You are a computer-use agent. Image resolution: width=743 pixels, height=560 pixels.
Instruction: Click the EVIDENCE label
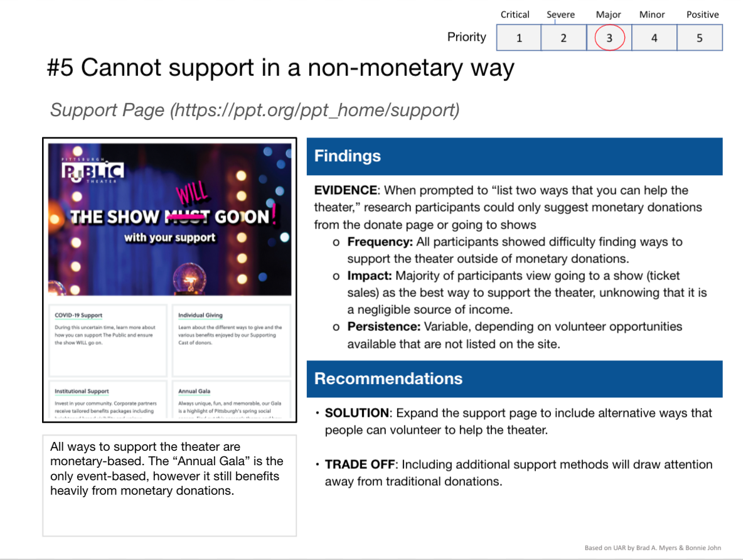pyautogui.click(x=346, y=191)
